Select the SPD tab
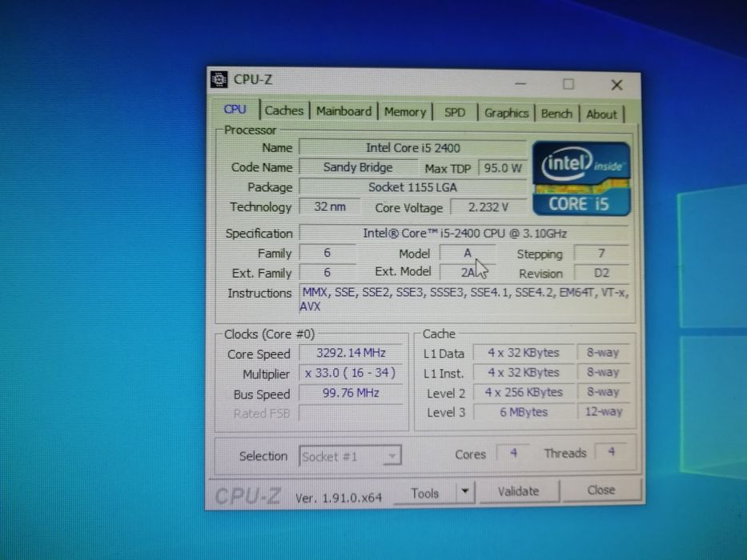Image resolution: width=747 pixels, height=560 pixels. pos(455,112)
